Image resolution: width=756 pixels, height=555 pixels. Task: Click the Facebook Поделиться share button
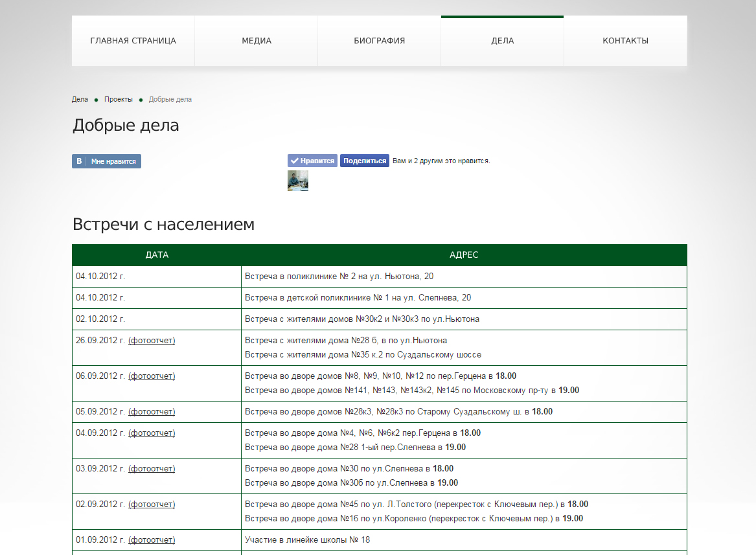point(365,161)
